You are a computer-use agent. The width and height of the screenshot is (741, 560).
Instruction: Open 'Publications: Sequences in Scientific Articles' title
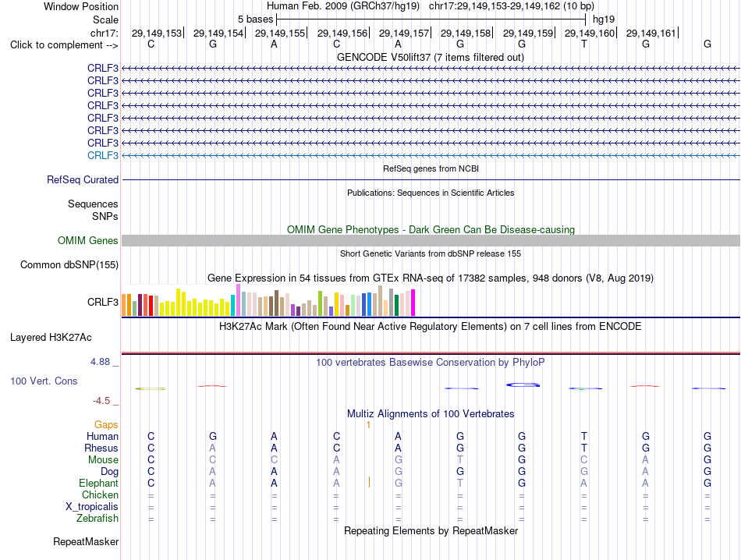tap(431, 193)
